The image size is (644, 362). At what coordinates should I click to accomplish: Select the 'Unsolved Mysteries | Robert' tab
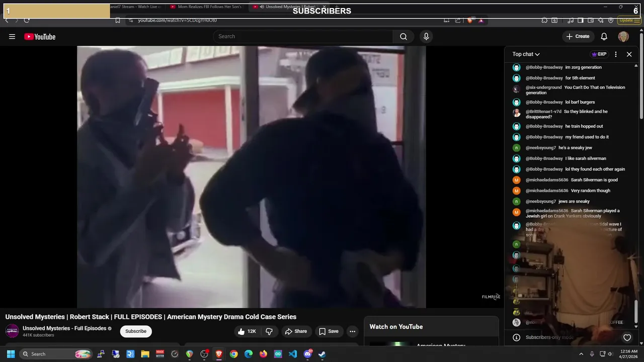click(x=290, y=7)
